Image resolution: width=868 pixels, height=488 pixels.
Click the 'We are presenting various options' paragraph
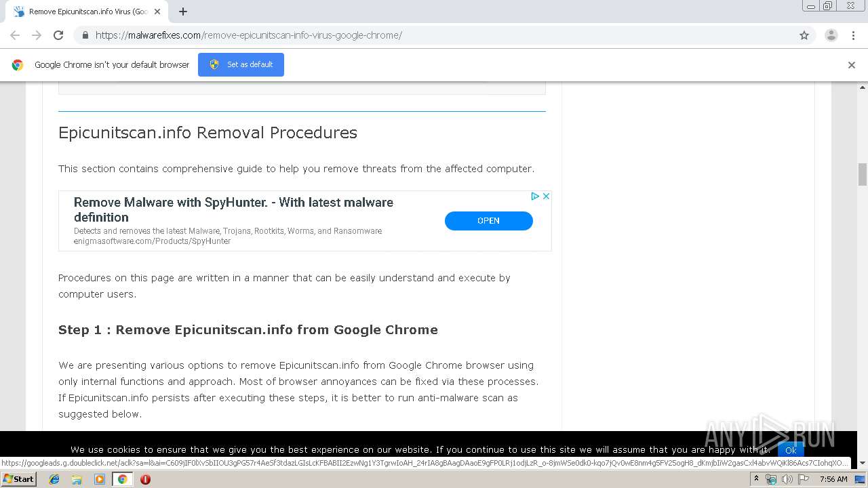(x=298, y=390)
